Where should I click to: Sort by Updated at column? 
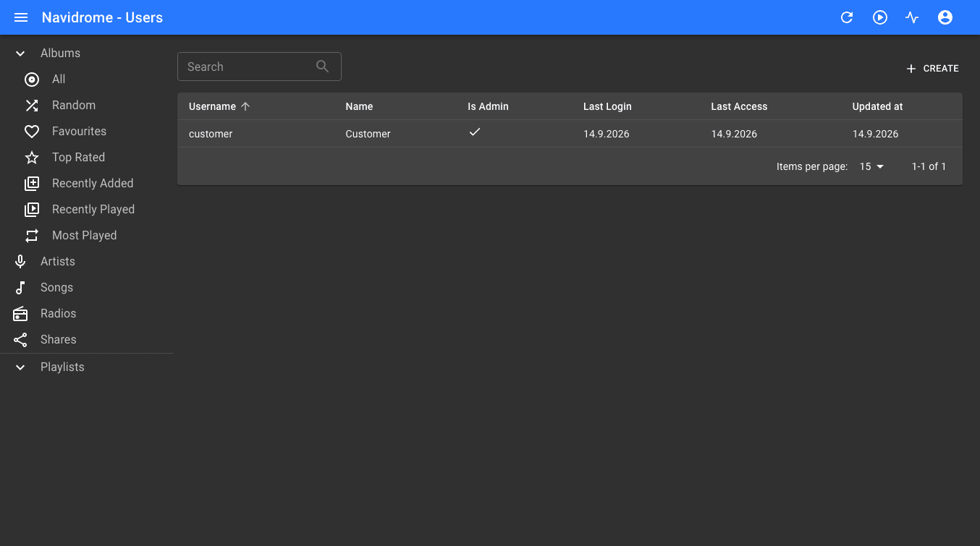877,106
